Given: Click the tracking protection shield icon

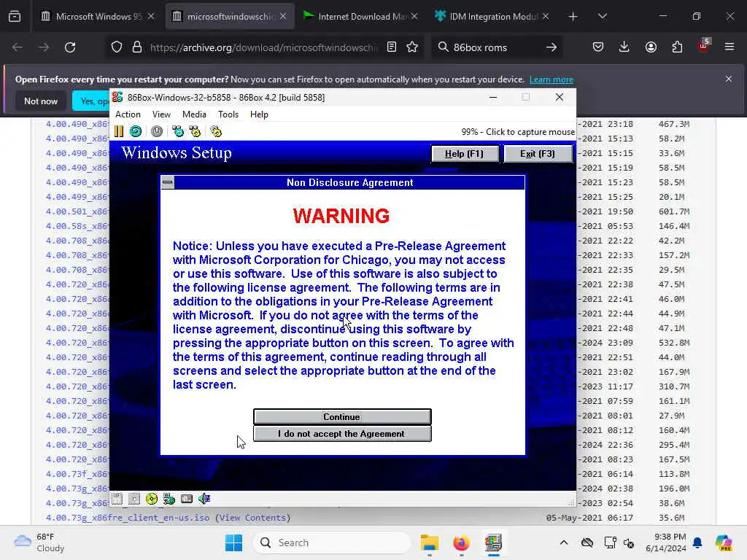Looking at the screenshot, I should coord(117,47).
